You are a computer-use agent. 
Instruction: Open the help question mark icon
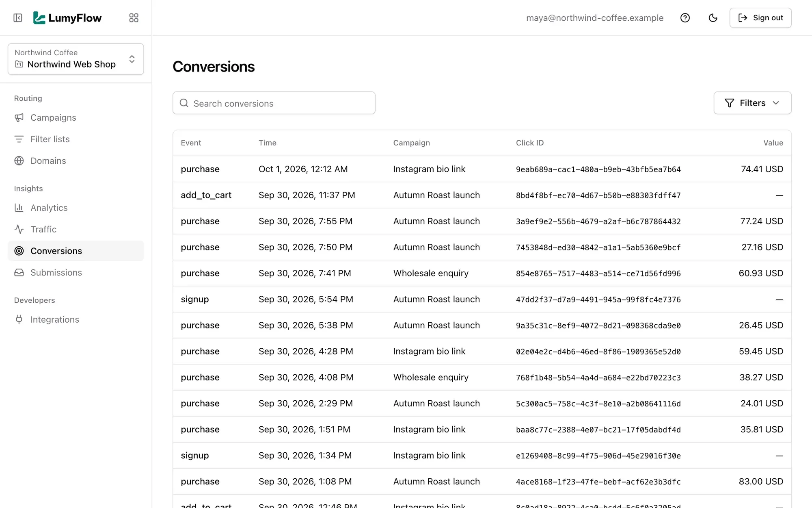[x=685, y=18]
